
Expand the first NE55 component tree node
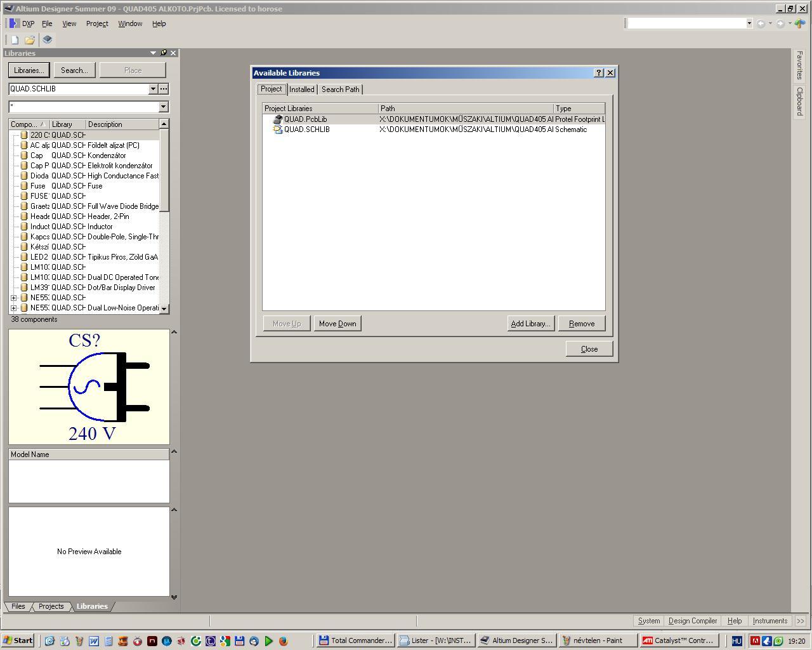click(13, 298)
